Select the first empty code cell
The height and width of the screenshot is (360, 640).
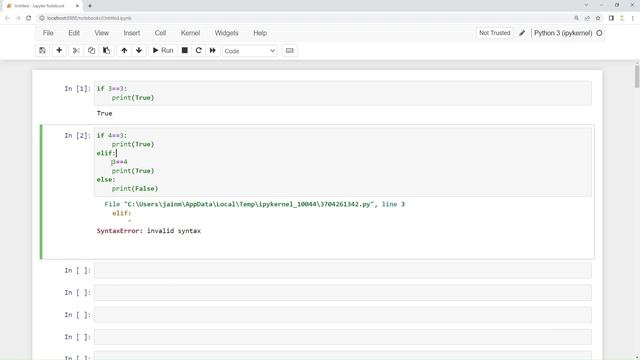pos(342,270)
